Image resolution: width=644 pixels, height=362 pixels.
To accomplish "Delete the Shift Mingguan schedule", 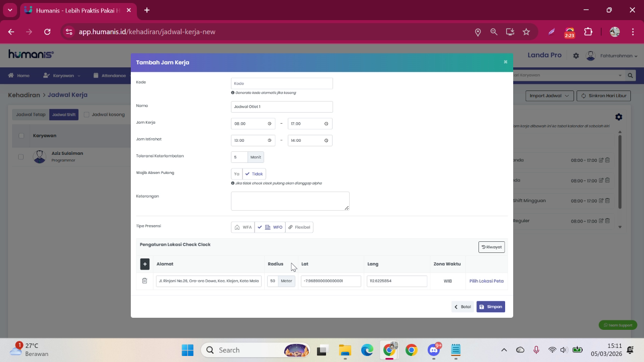I will click(607, 201).
